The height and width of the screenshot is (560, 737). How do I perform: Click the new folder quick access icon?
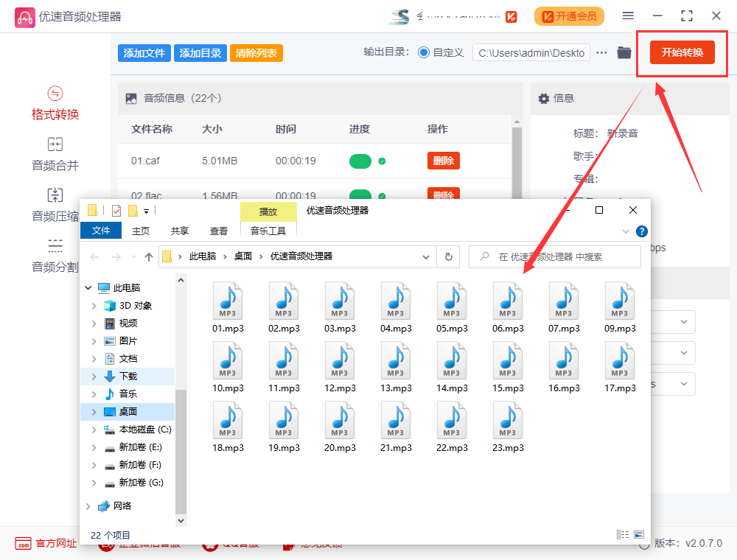tap(133, 211)
